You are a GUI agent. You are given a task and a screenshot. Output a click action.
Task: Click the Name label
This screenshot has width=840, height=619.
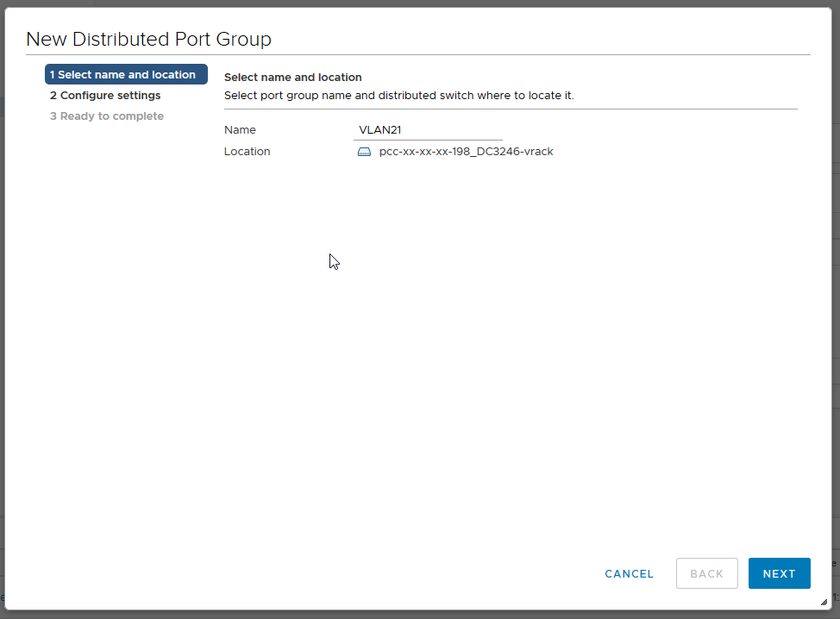click(240, 130)
